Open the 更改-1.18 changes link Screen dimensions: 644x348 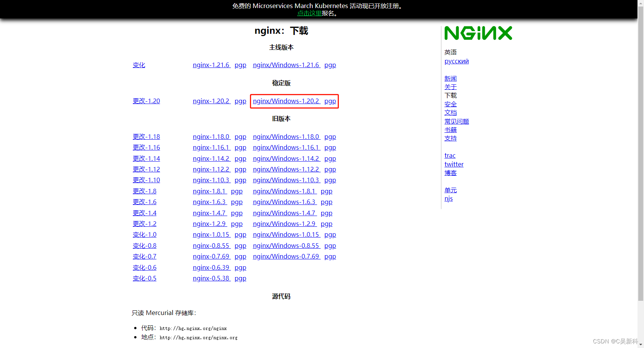pos(146,137)
